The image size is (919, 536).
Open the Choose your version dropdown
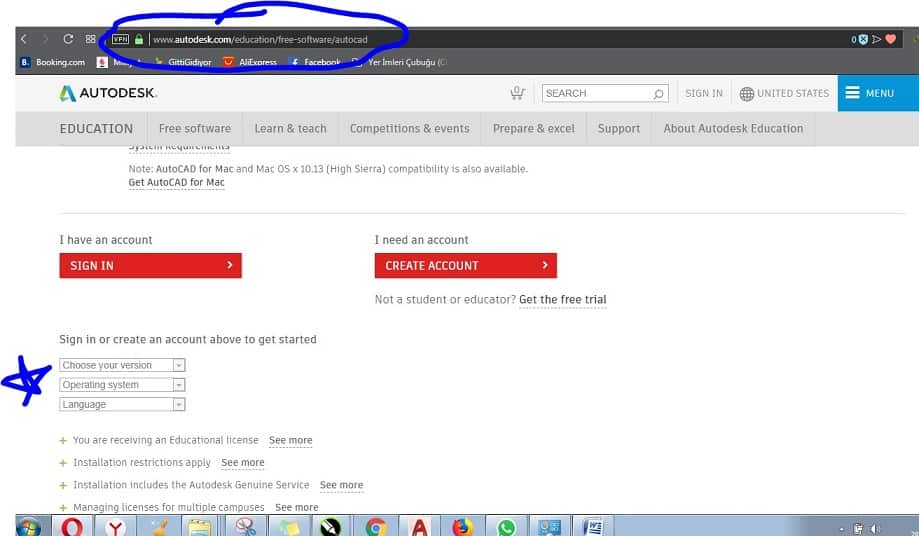tap(123, 366)
